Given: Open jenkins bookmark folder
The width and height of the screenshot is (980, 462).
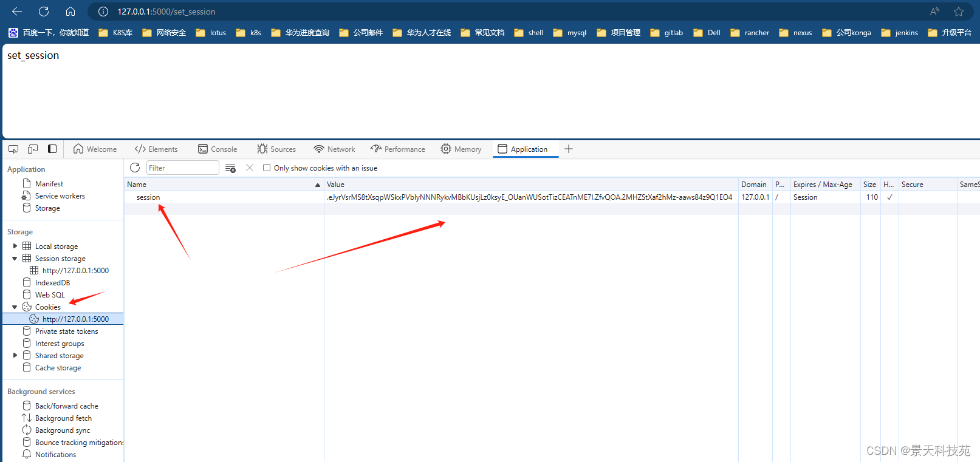Looking at the screenshot, I should [x=899, y=32].
